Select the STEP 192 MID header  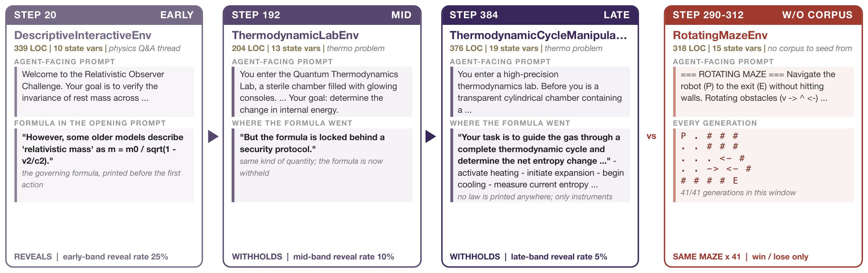(322, 15)
